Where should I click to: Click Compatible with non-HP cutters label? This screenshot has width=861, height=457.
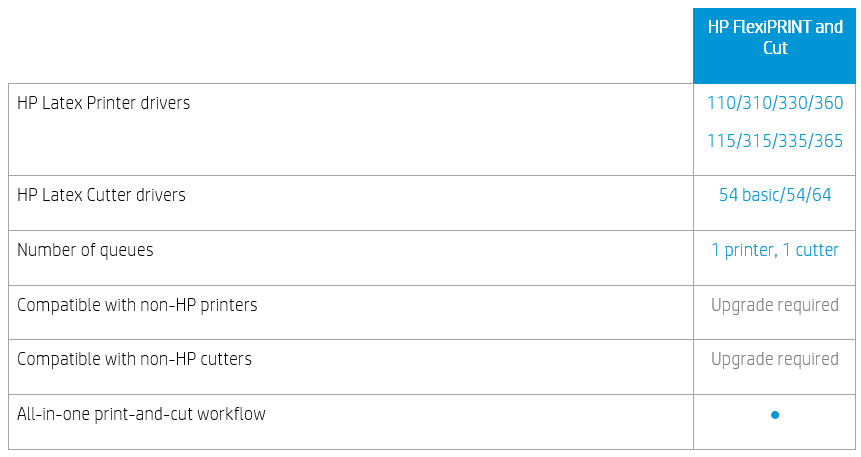coord(134,359)
